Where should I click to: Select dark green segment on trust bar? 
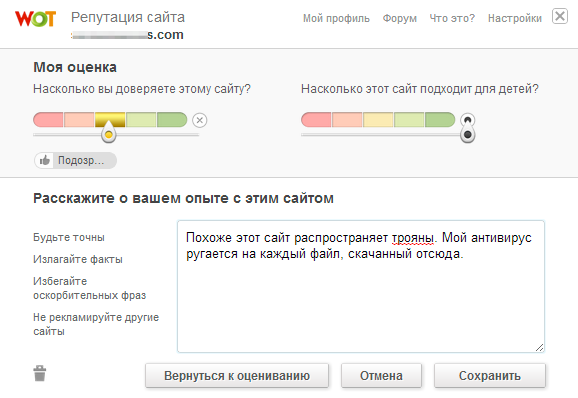pos(172,120)
